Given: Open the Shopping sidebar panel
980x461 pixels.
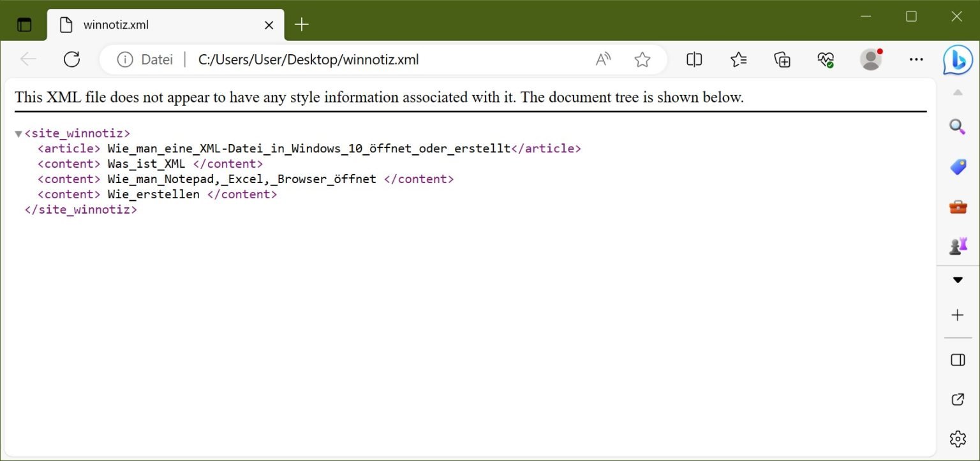Looking at the screenshot, I should pos(957,166).
